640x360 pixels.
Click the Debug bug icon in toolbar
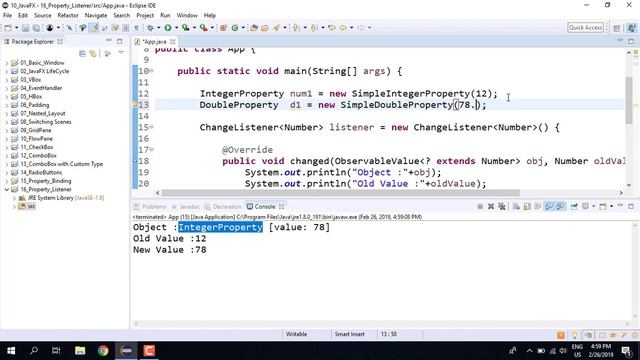tap(150, 28)
